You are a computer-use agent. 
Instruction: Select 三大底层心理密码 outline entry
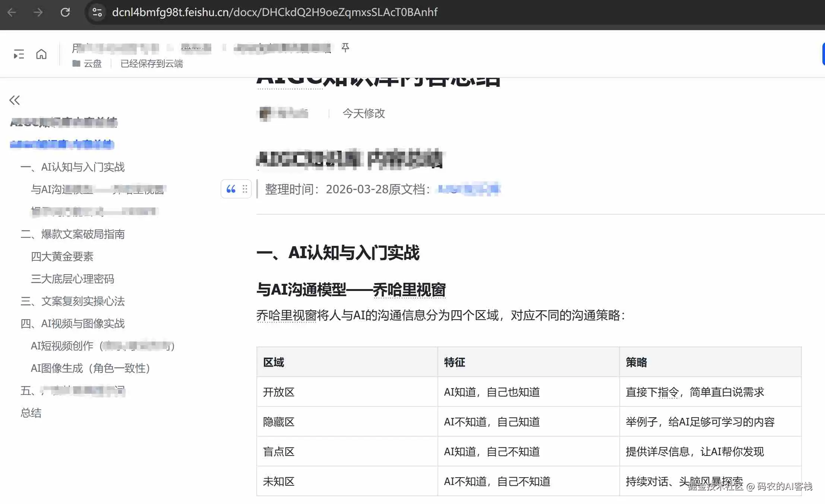[x=73, y=279]
